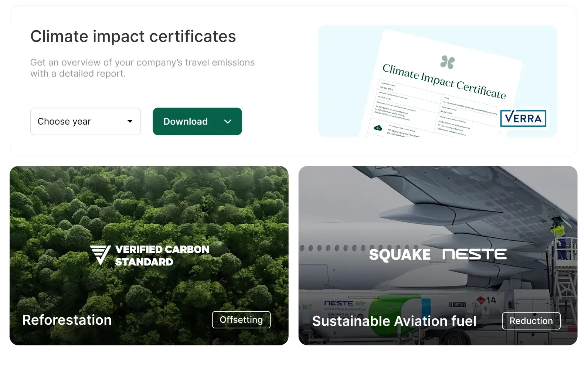Click the "Sustainable Aviation fuel" title text
This screenshot has width=588, height=372.
click(x=394, y=321)
